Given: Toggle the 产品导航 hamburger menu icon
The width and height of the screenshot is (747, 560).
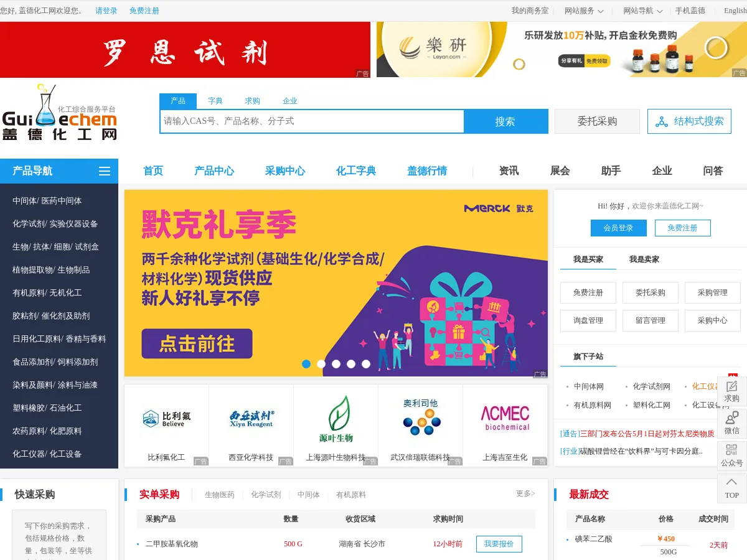Looking at the screenshot, I should pos(105,171).
